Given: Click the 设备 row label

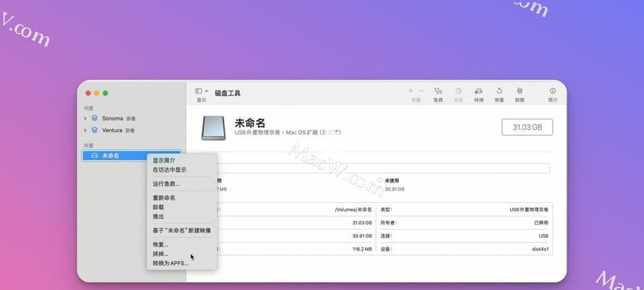Looking at the screenshot, I should tap(386, 249).
